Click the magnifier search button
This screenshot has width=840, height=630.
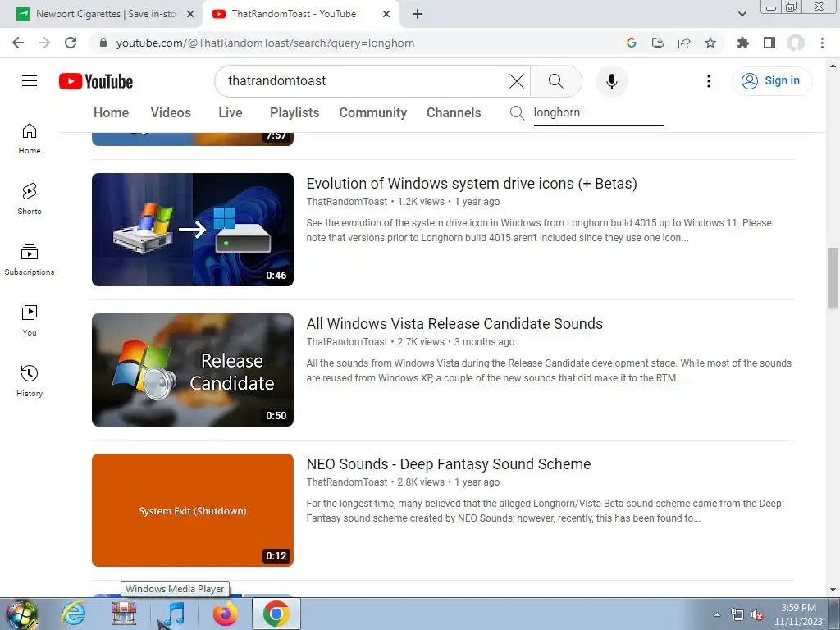(x=556, y=81)
